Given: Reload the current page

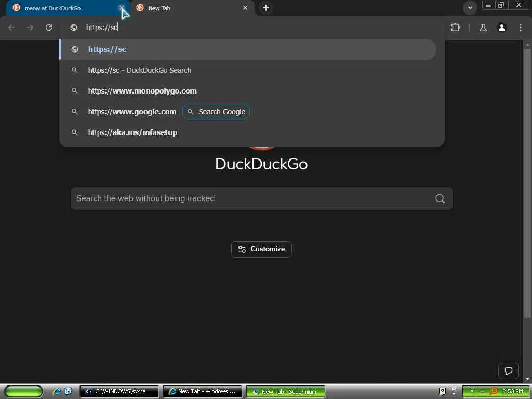Looking at the screenshot, I should pos(49,28).
